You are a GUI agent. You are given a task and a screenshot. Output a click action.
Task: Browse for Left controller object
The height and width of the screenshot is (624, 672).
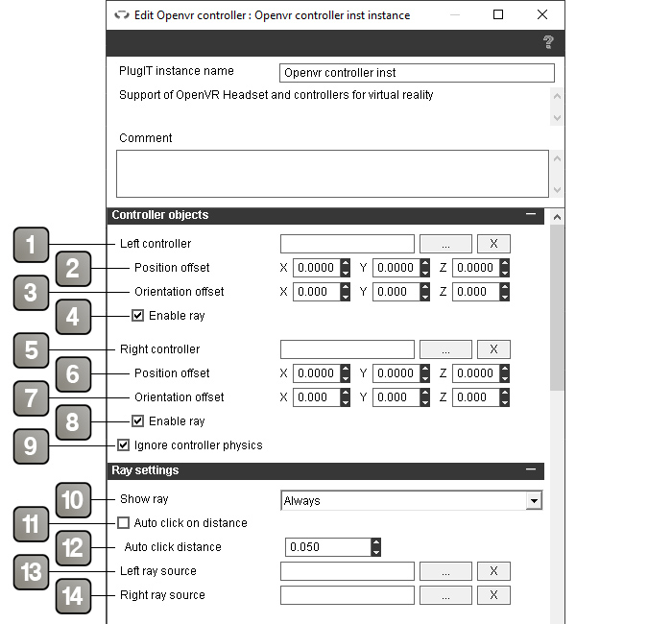pyautogui.click(x=445, y=244)
